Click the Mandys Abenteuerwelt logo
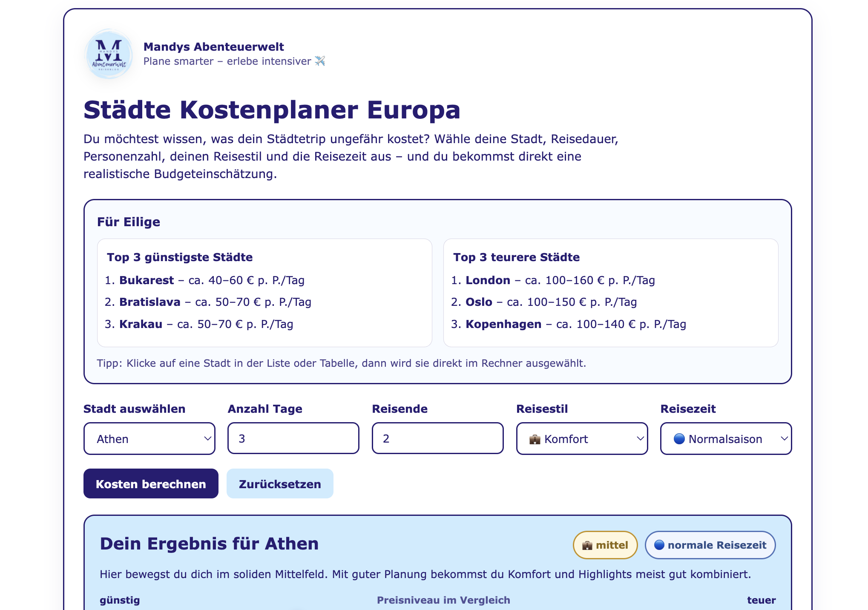Image resolution: width=868 pixels, height=610 pixels. 109,54
